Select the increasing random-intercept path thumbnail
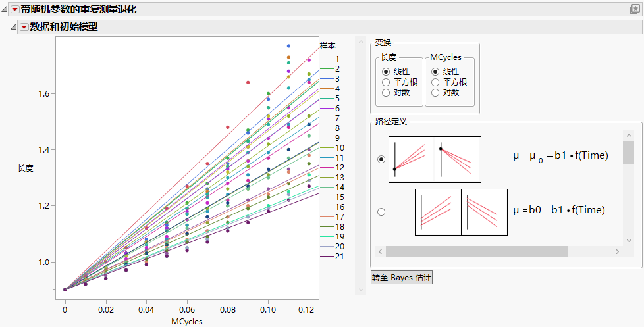 439,212
